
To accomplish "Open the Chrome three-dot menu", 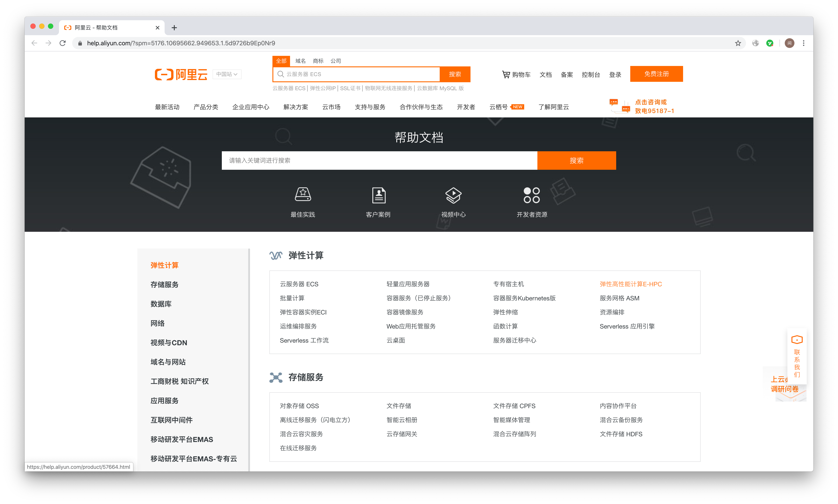I will pos(803,43).
